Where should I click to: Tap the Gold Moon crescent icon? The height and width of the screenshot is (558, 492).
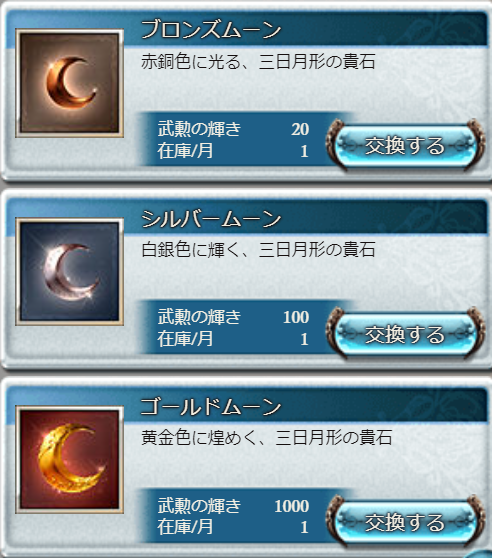70,459
